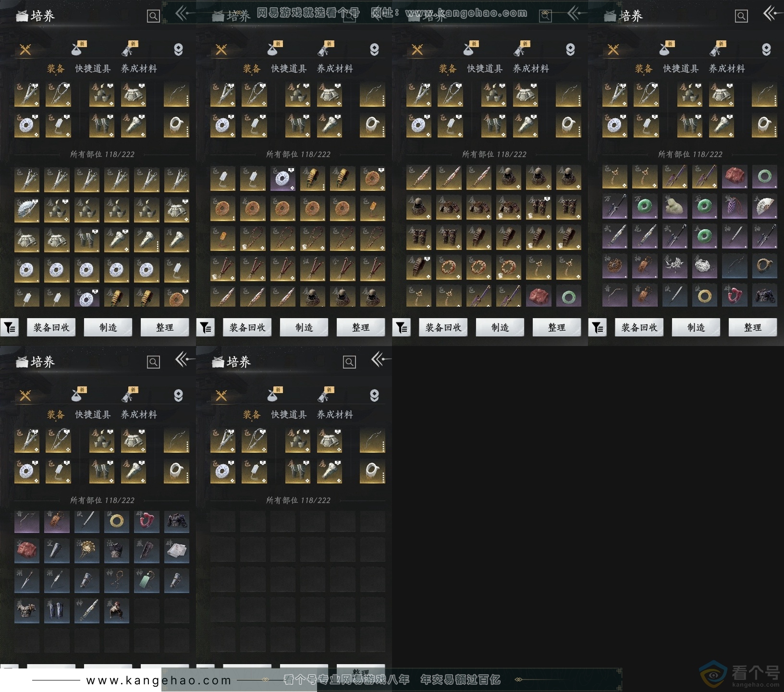This screenshot has width=784, height=692.
Task: Click 整理 button in third top panel
Action: pos(557,327)
